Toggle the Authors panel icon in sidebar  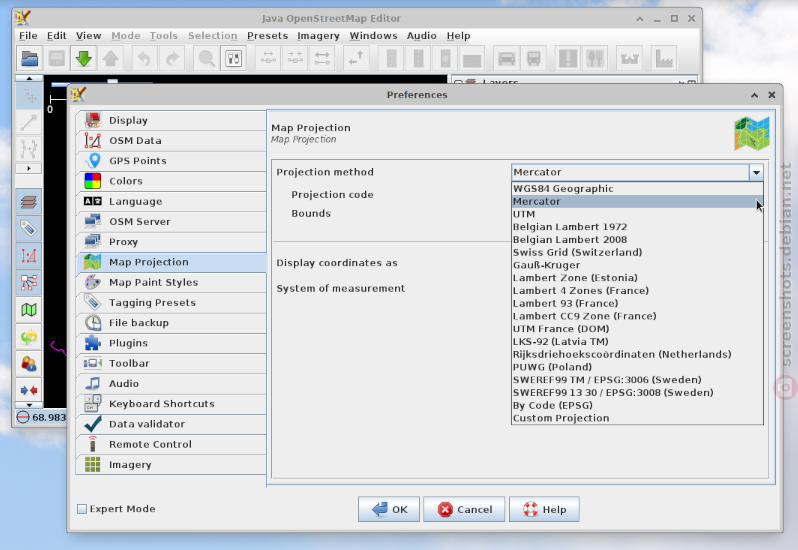[x=28, y=363]
